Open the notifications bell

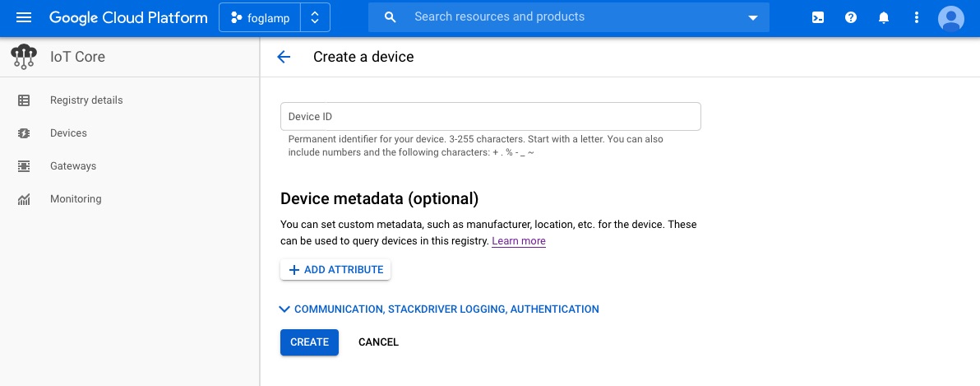click(884, 17)
